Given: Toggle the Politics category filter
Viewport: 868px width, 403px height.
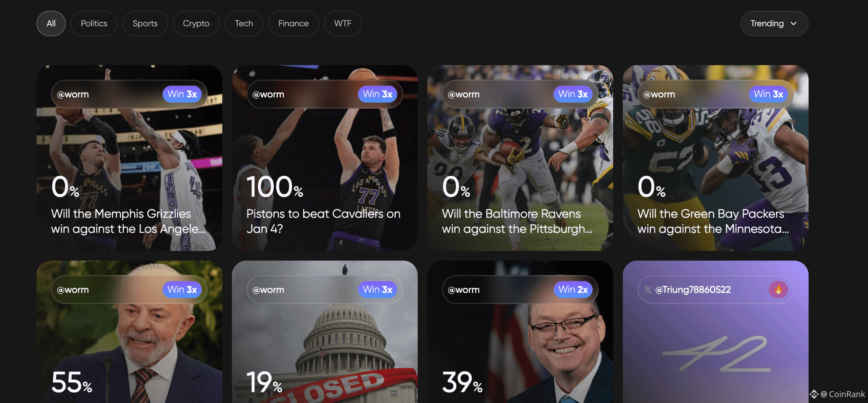Looking at the screenshot, I should pyautogui.click(x=94, y=23).
